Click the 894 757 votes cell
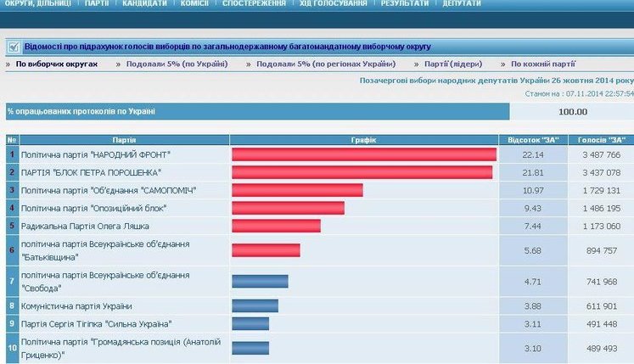 pyautogui.click(x=601, y=251)
